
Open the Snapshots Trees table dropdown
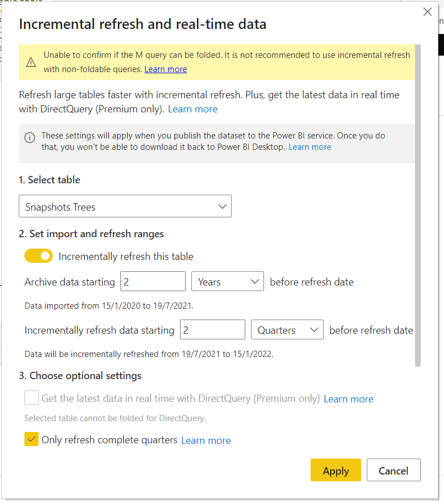click(125, 207)
